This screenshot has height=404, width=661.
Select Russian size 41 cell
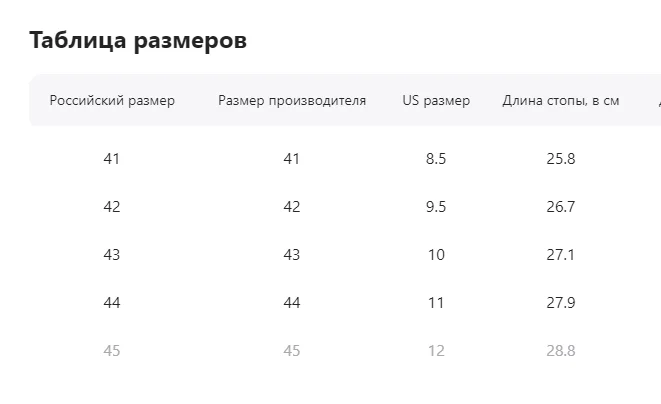point(112,159)
